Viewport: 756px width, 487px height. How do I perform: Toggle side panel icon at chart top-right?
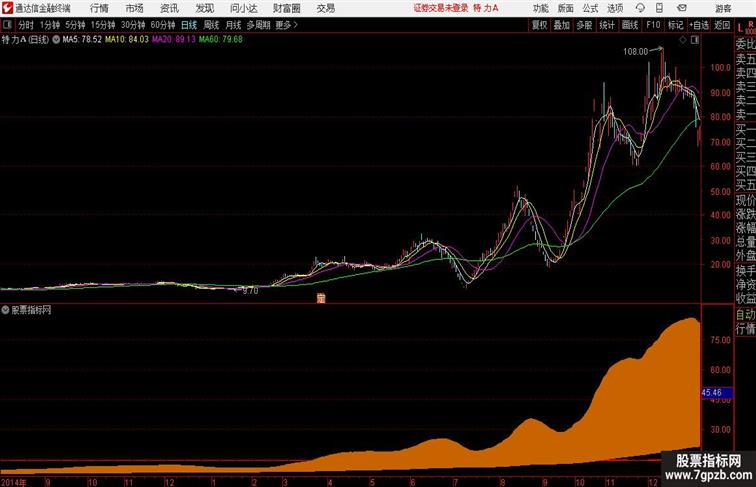(695, 40)
